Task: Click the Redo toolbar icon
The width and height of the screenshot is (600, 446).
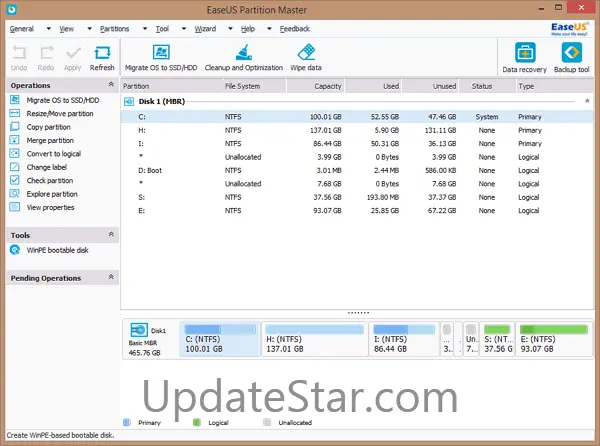Action: click(x=47, y=52)
